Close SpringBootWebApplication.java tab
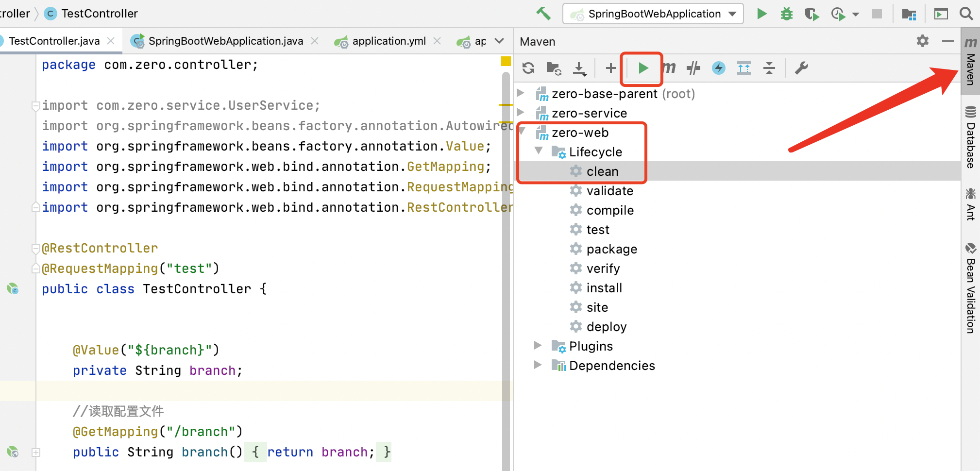The width and height of the screenshot is (980, 471). click(x=315, y=41)
